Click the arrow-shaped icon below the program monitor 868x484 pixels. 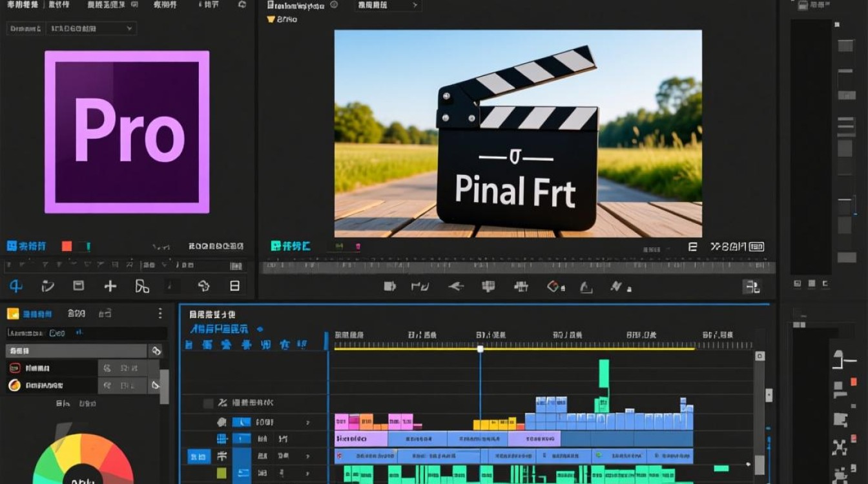(x=456, y=286)
